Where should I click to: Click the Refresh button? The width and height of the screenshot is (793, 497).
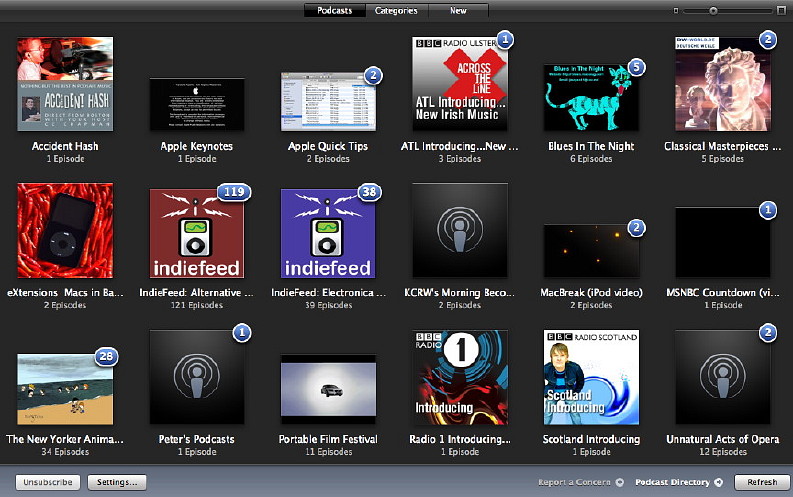tap(762, 482)
